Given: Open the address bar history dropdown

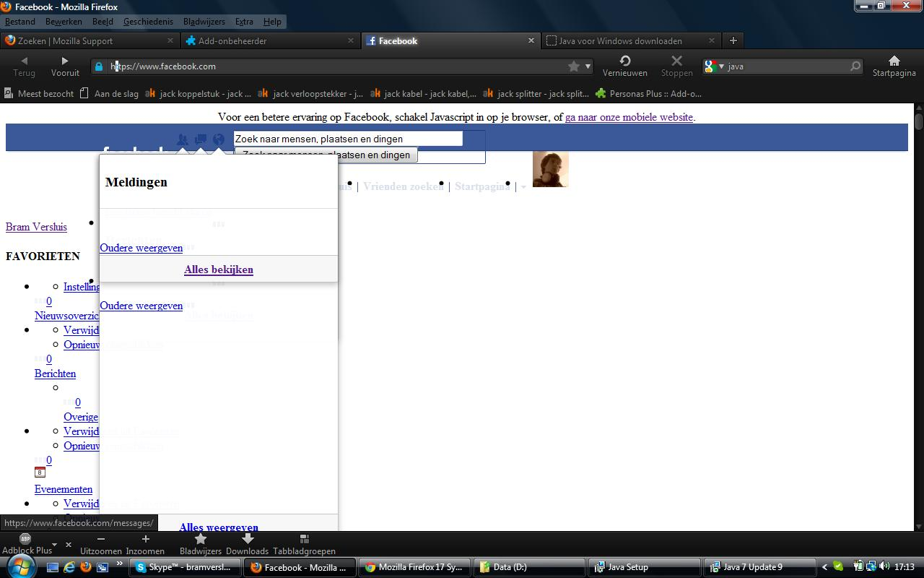Looking at the screenshot, I should pos(588,66).
